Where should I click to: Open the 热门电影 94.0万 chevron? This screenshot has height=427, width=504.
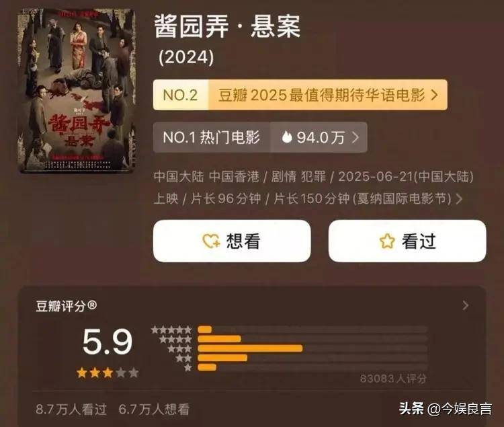pyautogui.click(x=355, y=137)
